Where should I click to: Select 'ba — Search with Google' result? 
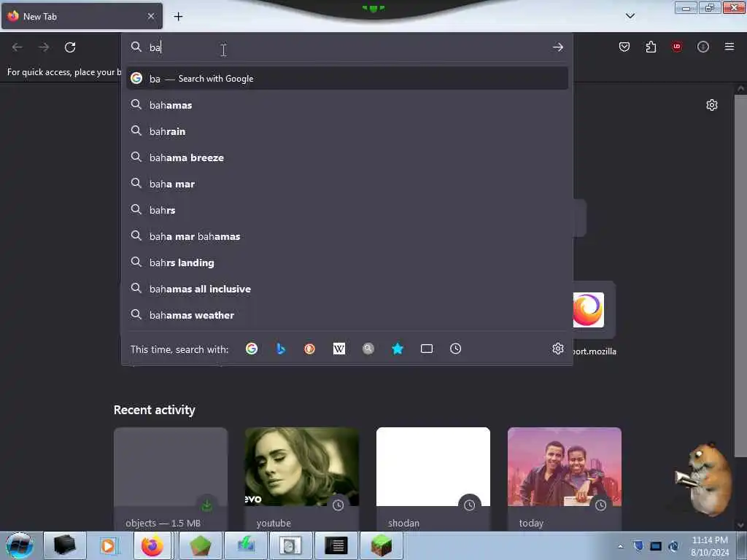point(347,79)
